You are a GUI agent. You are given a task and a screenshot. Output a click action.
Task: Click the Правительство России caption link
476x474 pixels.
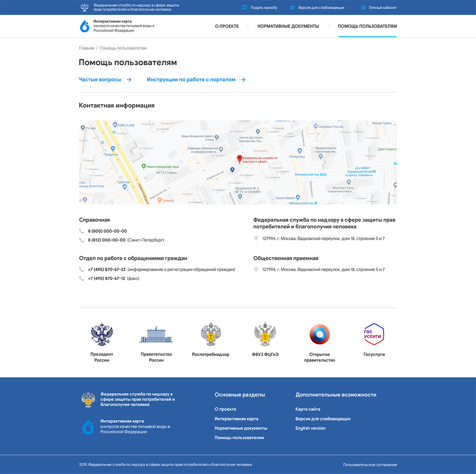click(x=156, y=357)
